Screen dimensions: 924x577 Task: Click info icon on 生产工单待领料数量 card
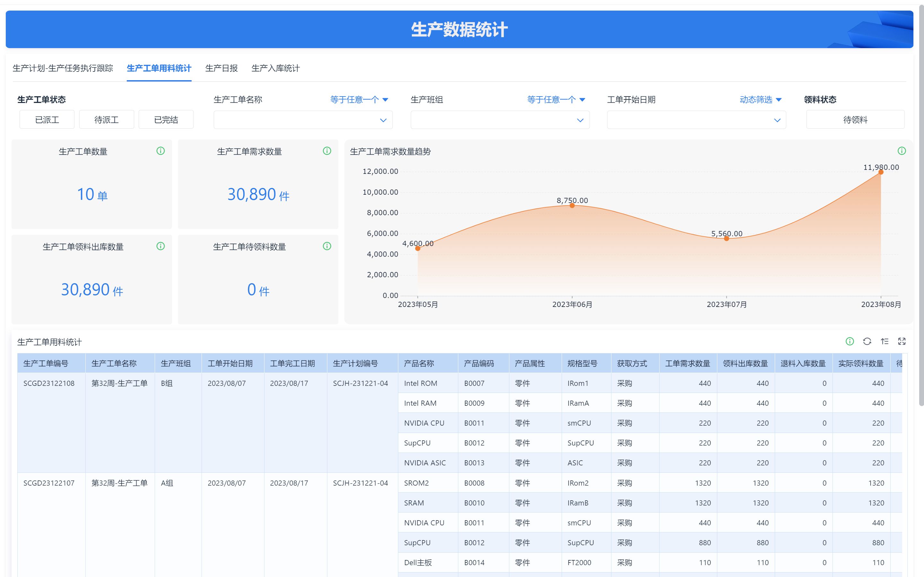click(327, 246)
